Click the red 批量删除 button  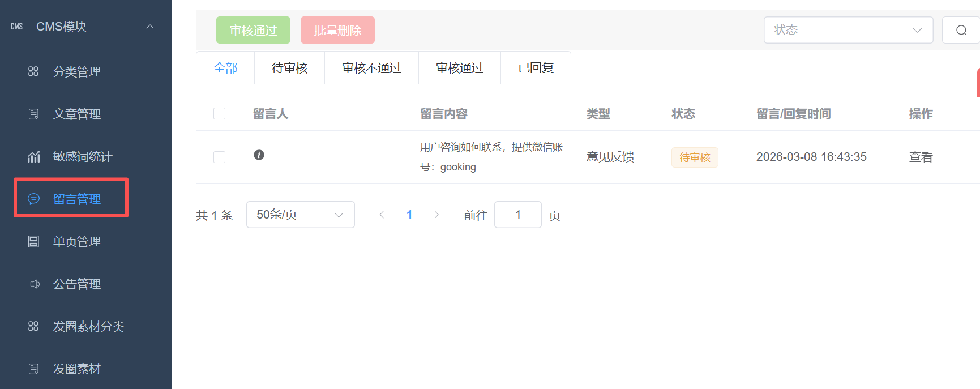point(337,31)
